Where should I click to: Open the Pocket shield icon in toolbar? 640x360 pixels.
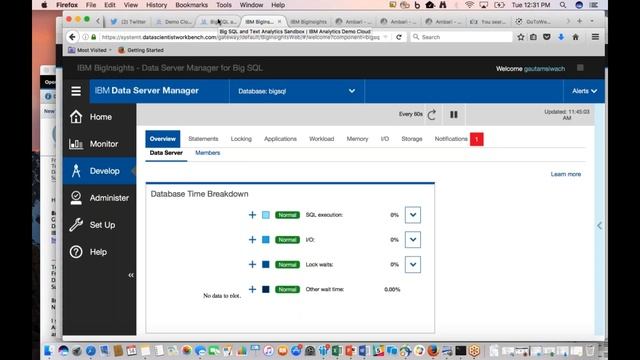pyautogui.click(x=547, y=37)
